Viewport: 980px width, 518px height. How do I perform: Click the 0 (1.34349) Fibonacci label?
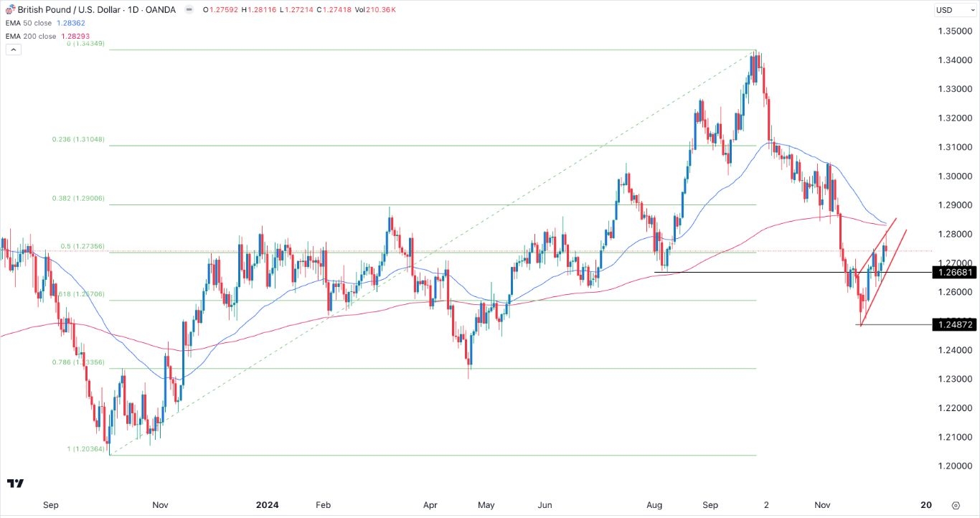click(87, 43)
